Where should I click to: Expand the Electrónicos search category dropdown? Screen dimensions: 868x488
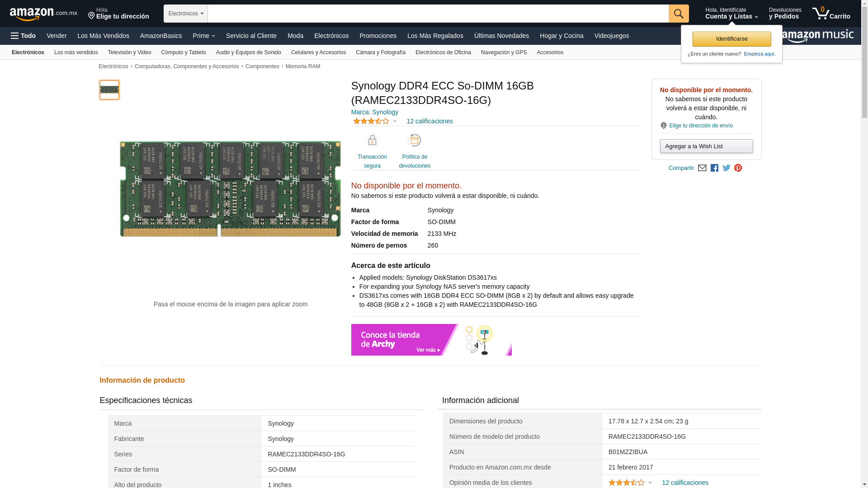[186, 14]
